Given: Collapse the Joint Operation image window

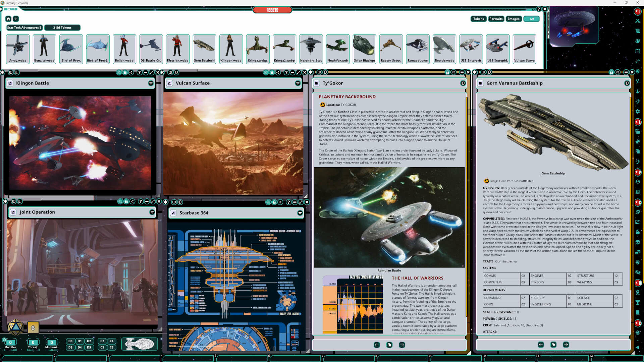Looking at the screenshot, I should point(152,213).
